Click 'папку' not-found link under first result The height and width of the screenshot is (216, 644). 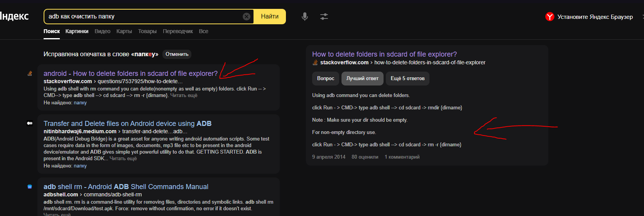pos(80,103)
